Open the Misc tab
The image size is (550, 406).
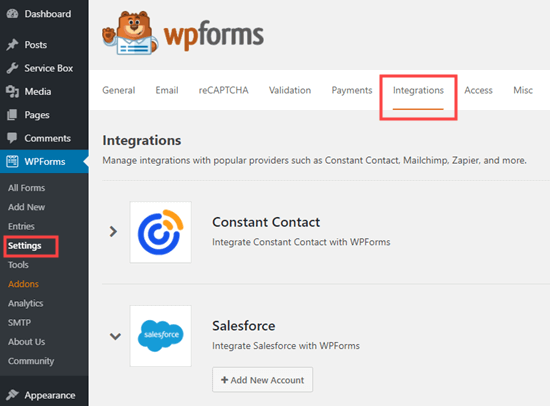523,90
